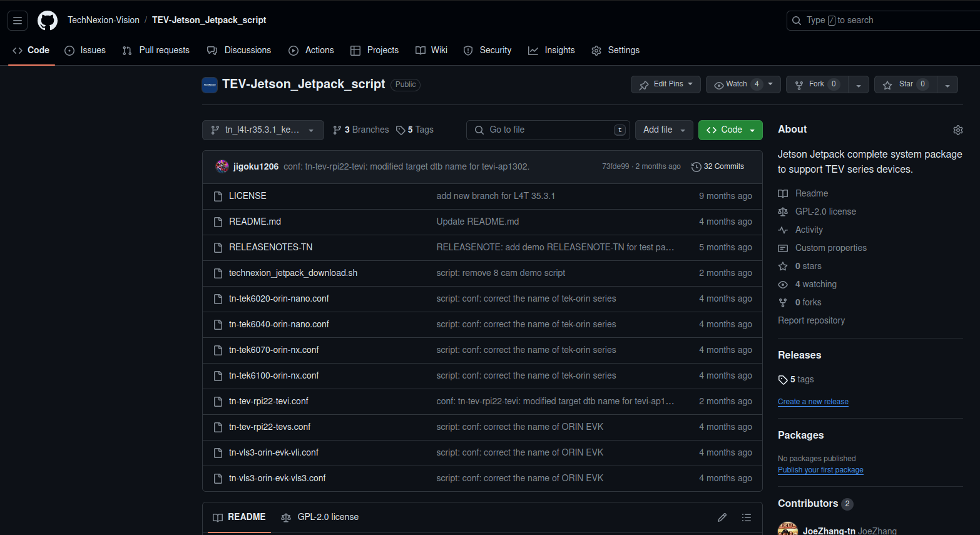The height and width of the screenshot is (535, 980).
Task: Click Publish your first package link
Action: (x=820, y=470)
